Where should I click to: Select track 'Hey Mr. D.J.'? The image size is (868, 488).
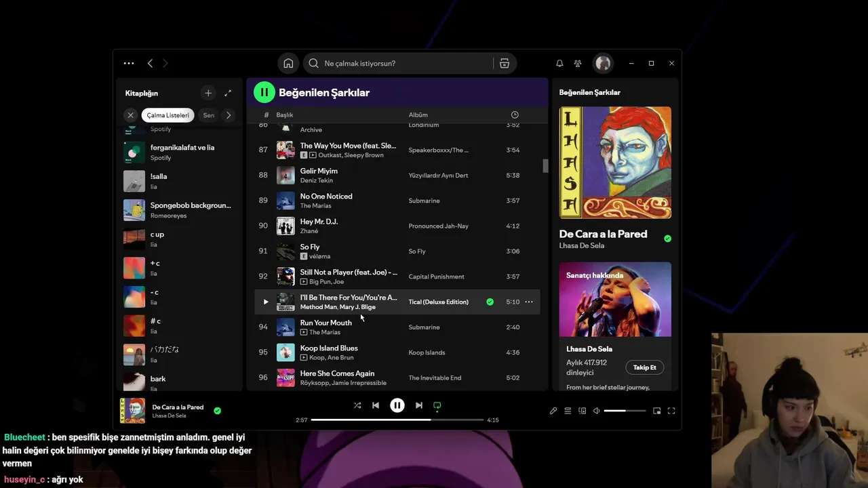click(319, 222)
